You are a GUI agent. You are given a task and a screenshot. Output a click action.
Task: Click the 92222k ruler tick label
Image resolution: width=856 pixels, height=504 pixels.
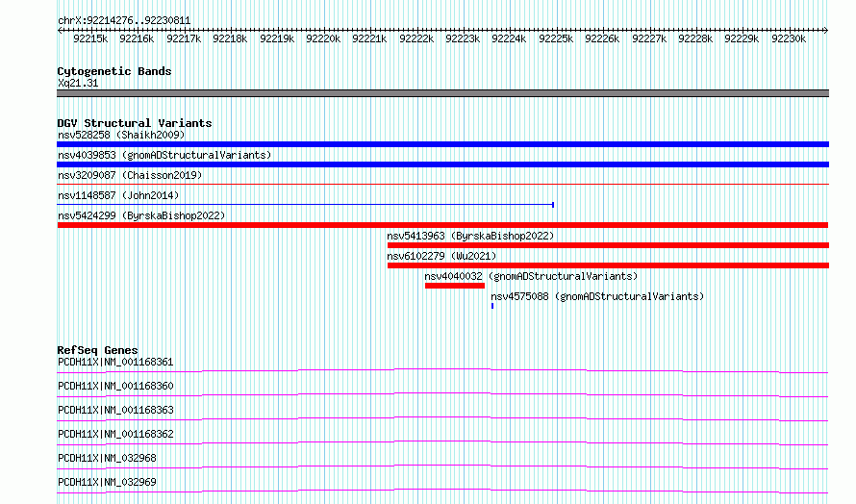point(416,38)
